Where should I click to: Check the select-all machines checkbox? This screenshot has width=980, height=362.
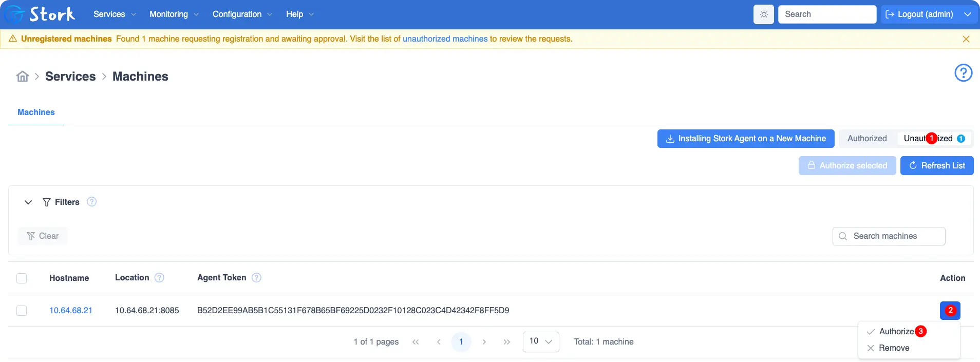(22, 278)
